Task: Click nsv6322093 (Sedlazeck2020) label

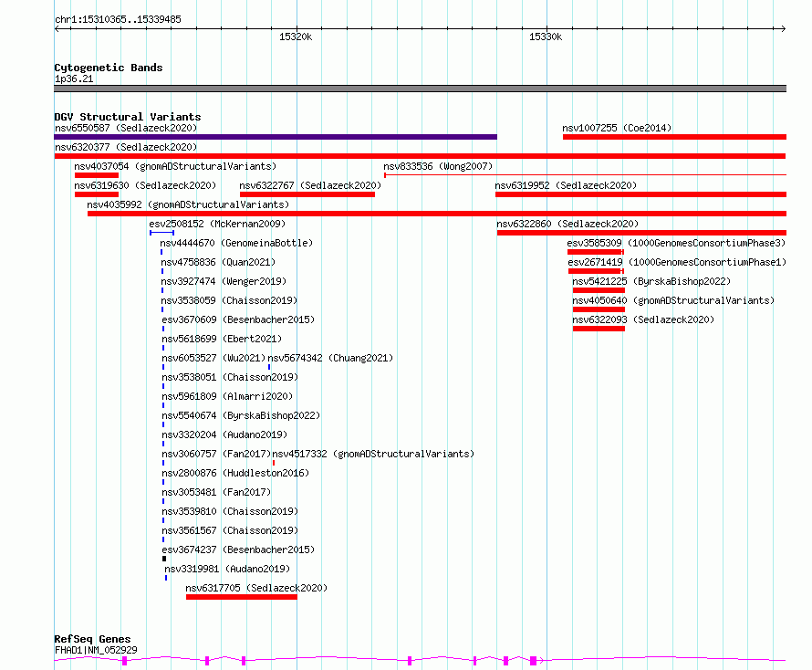Action: click(x=643, y=319)
